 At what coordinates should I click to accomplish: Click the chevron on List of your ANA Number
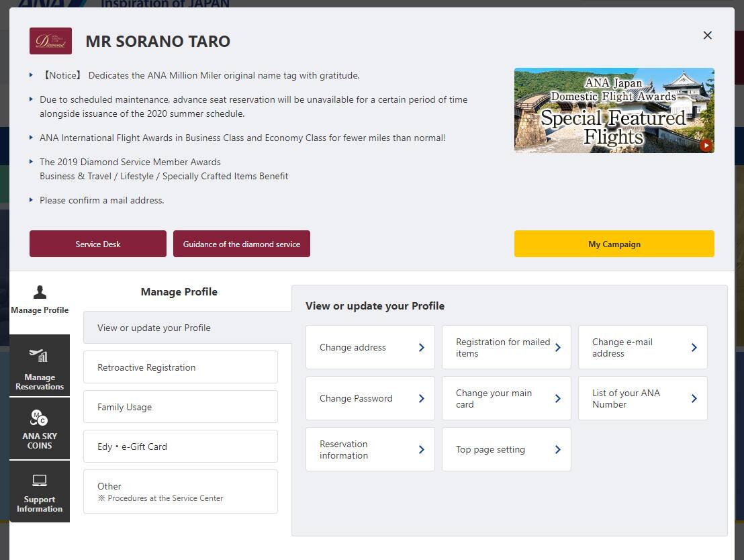click(x=694, y=399)
